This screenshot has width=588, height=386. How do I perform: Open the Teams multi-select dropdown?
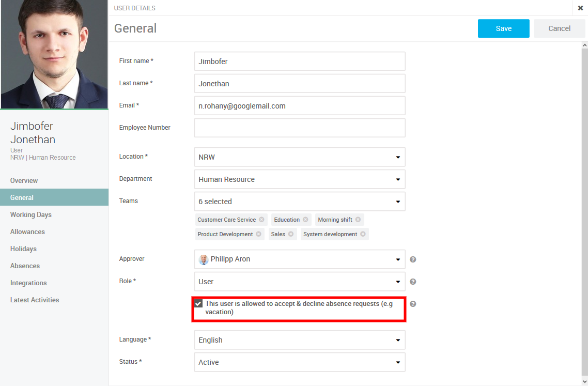pyautogui.click(x=300, y=202)
